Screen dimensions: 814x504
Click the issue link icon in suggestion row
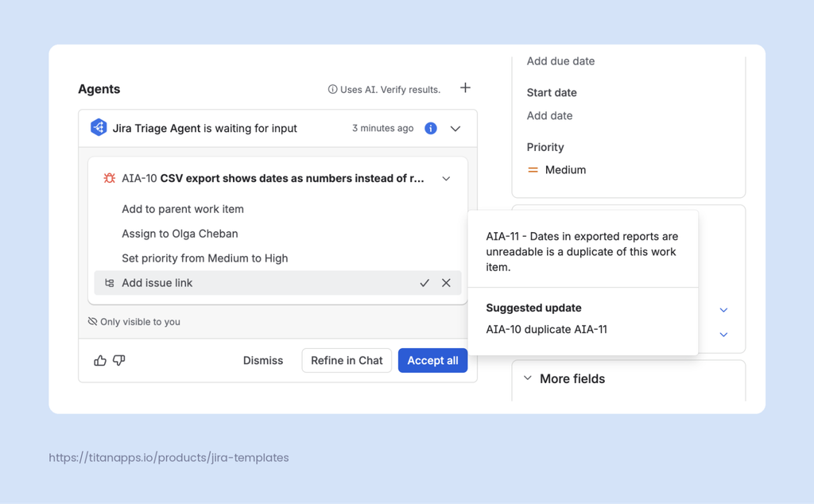coord(110,283)
